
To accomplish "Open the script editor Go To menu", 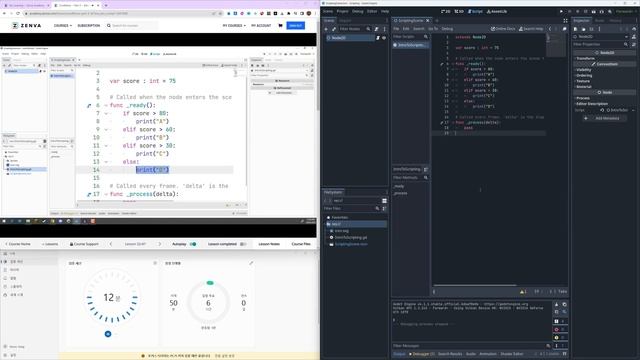I will click(433, 29).
